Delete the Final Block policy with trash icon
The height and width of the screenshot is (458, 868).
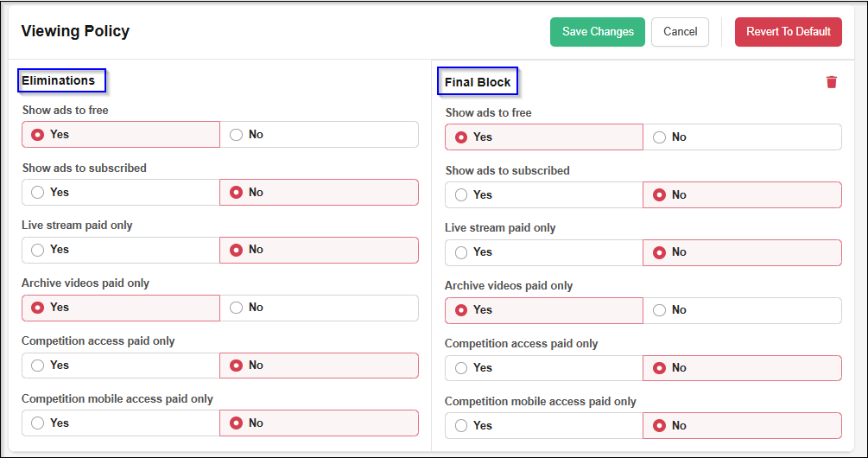tap(831, 82)
